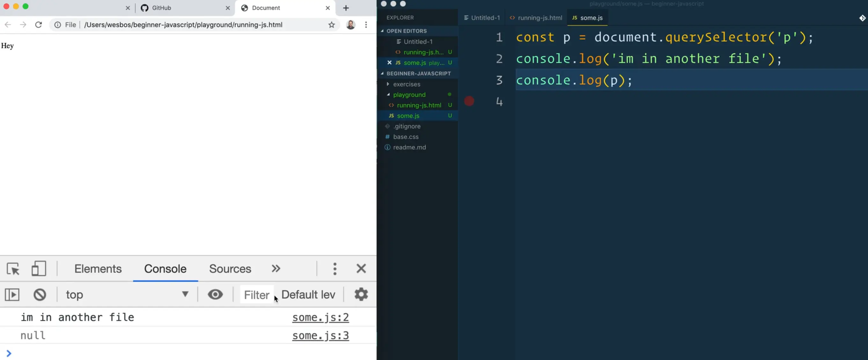Open console settings gear icon

361,295
